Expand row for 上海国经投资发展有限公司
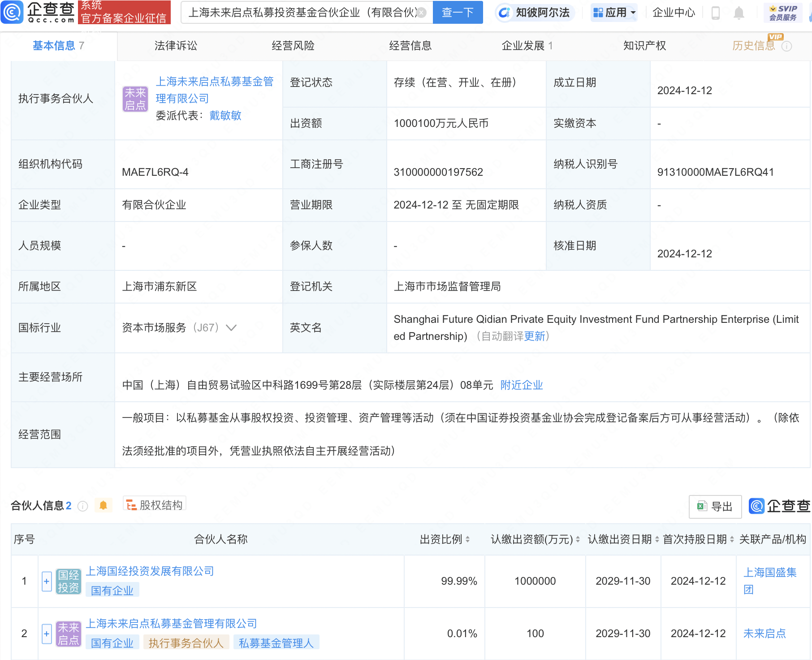This screenshot has height=660, width=812. [x=47, y=582]
